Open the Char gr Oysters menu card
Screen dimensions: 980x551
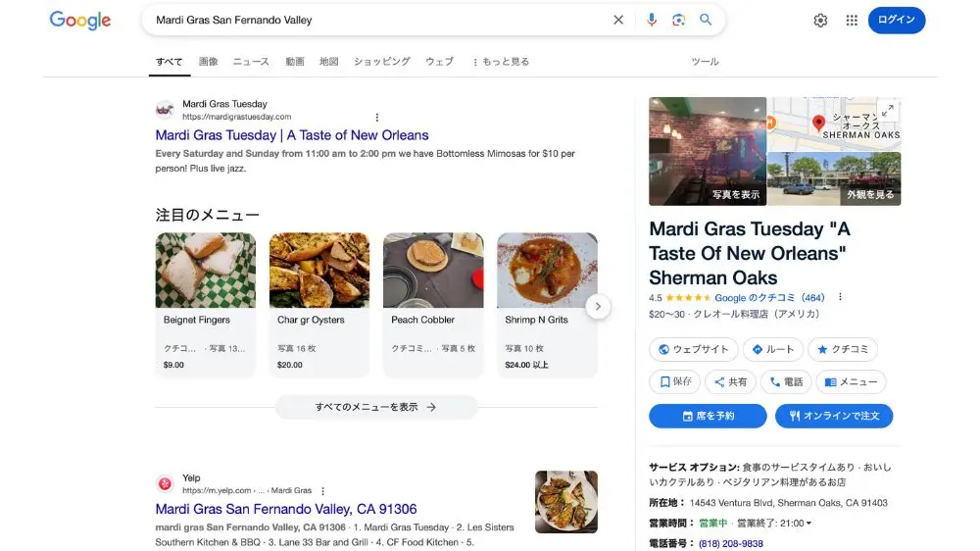pyautogui.click(x=319, y=305)
